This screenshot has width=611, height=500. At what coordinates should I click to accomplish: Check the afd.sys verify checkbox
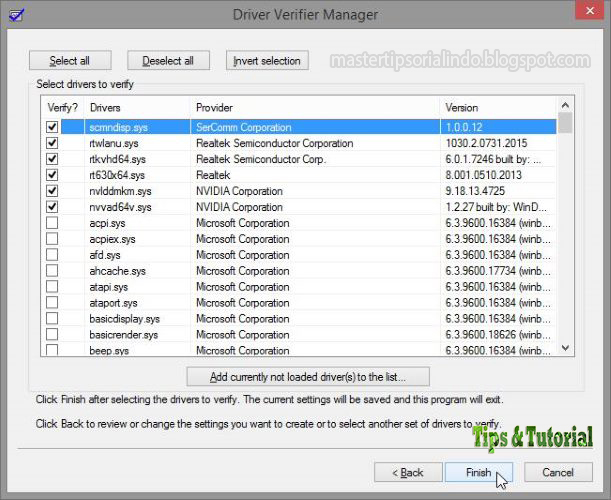(x=52, y=255)
